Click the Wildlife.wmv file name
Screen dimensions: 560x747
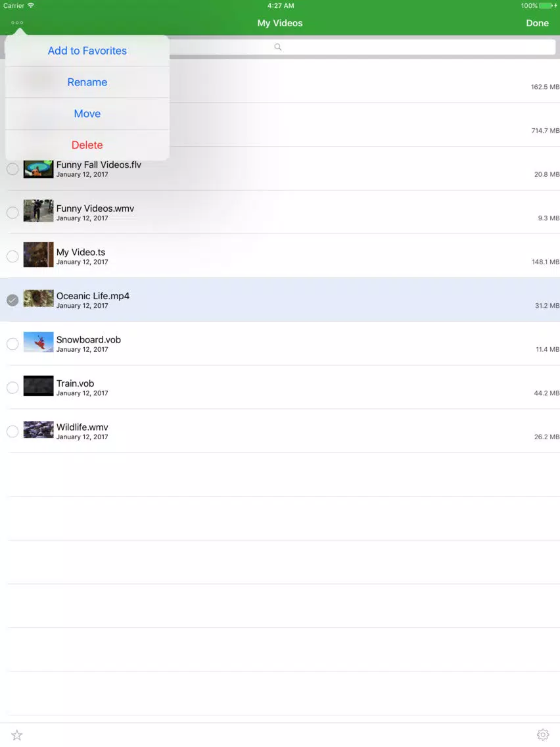pos(82,427)
